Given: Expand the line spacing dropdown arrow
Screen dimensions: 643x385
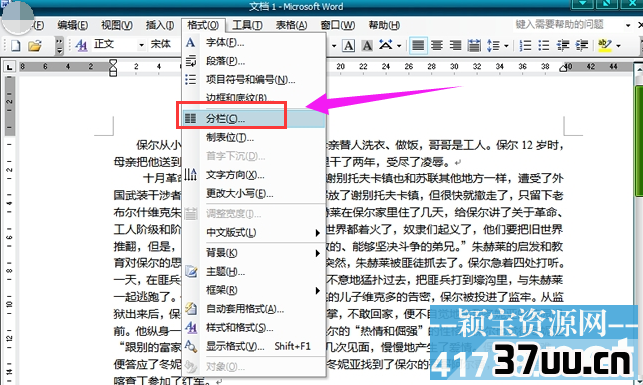Looking at the screenshot, I should point(506,46).
